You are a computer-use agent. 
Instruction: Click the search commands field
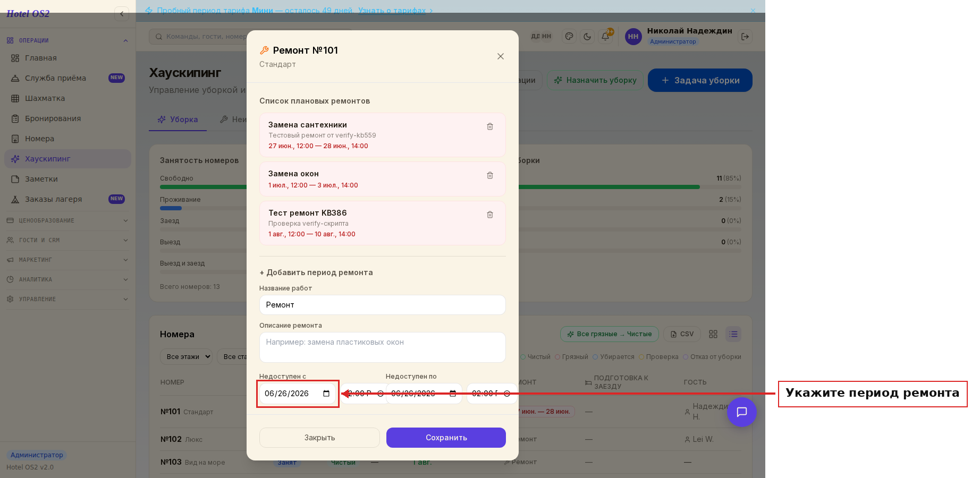[x=250, y=37]
